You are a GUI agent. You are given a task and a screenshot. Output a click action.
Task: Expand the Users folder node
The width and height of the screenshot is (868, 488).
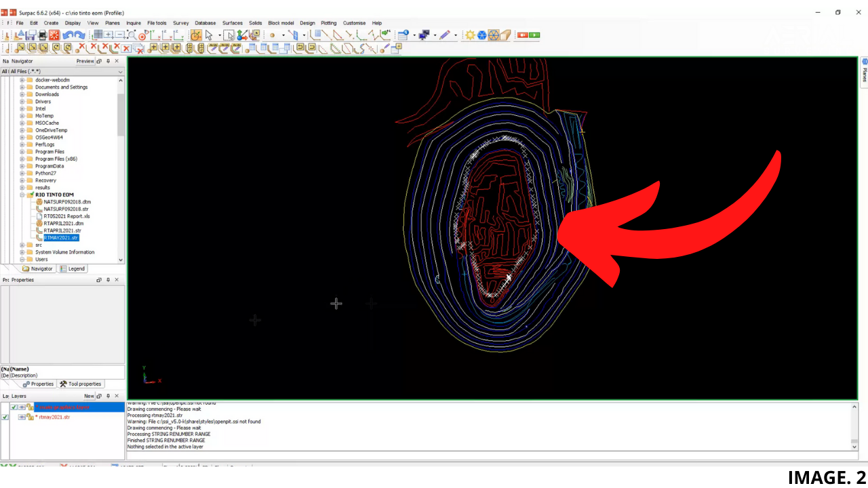(22, 260)
